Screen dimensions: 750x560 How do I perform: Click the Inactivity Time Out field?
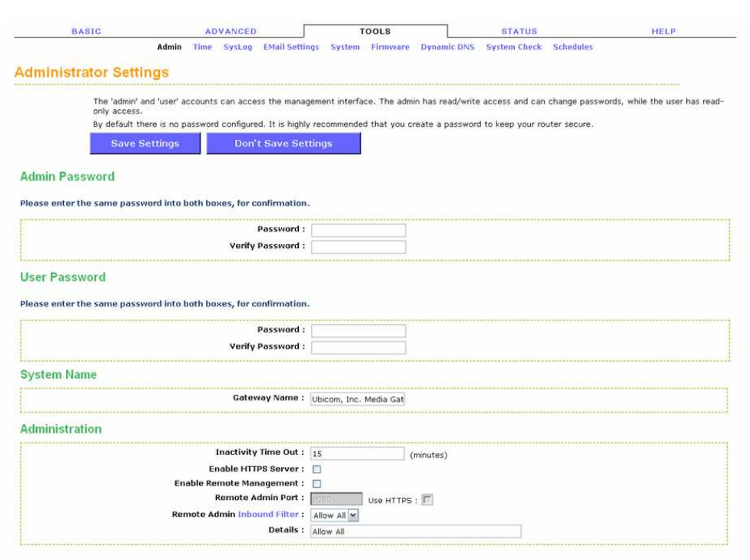(x=357, y=453)
